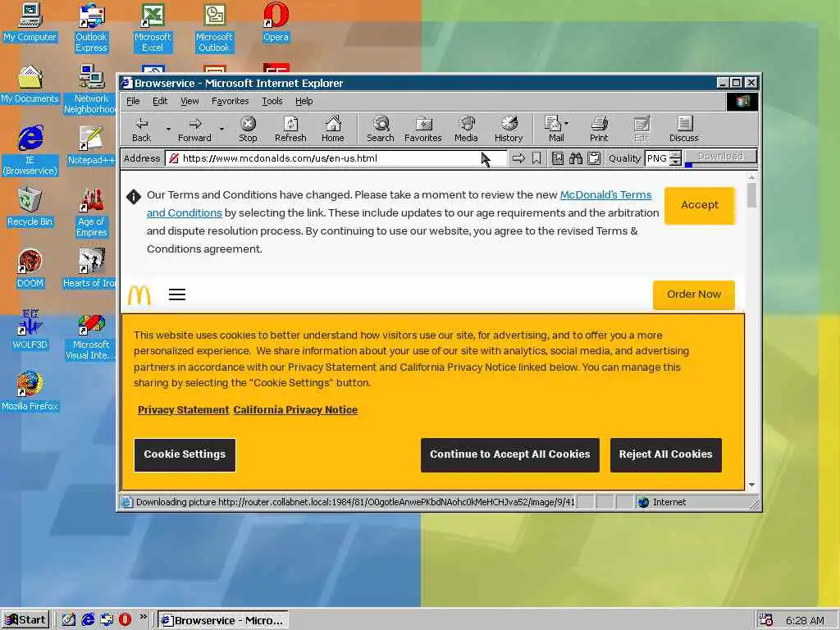Open the Discuss toolbar button
This screenshot has height=630, width=840.
coord(683,129)
